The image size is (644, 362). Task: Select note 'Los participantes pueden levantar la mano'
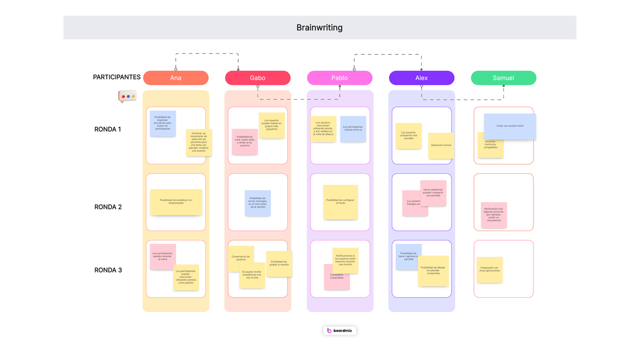click(163, 257)
